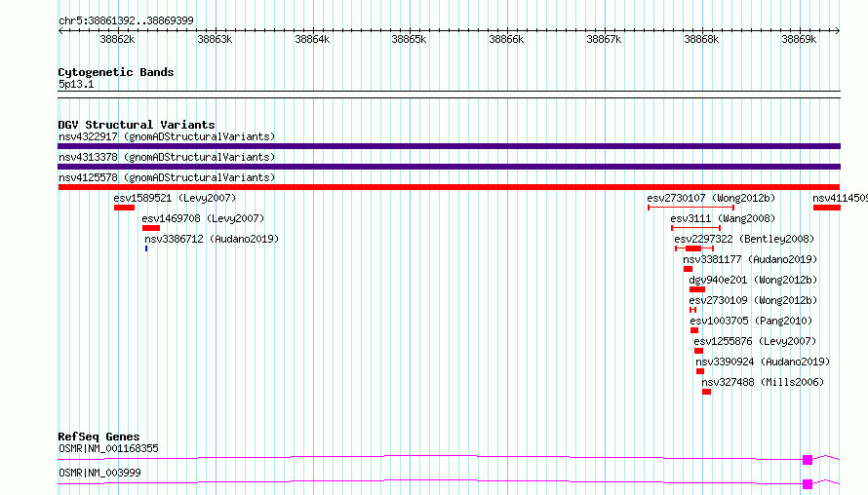
Task: Select the purple bar under nsv4322917
Action: [x=449, y=146]
